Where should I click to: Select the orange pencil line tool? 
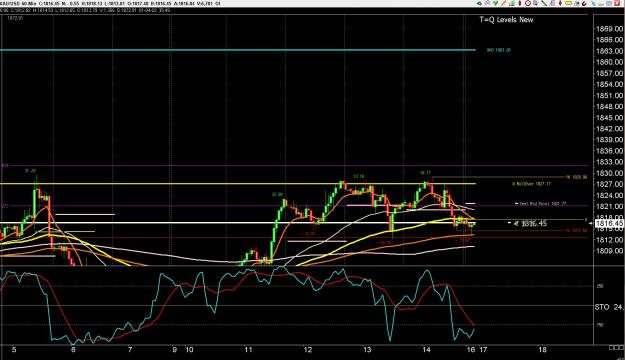pos(503,3)
